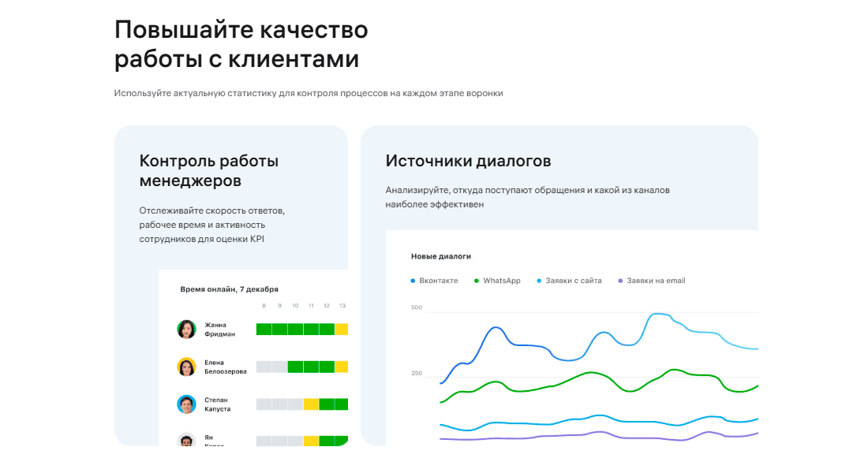Click the paragraph starting Отслеживайте скорость ответов
Image resolution: width=868 pixels, height=473 pixels.
pos(211,225)
